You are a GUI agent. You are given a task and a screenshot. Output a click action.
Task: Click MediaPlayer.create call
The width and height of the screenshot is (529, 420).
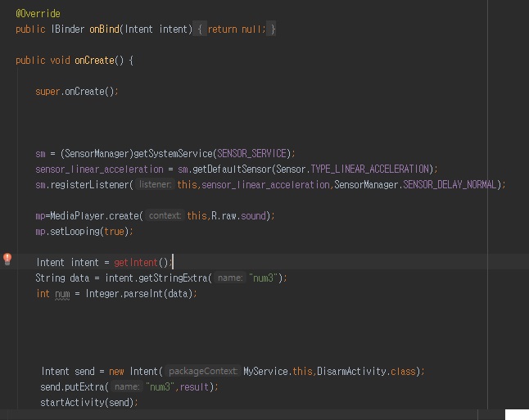coord(94,215)
